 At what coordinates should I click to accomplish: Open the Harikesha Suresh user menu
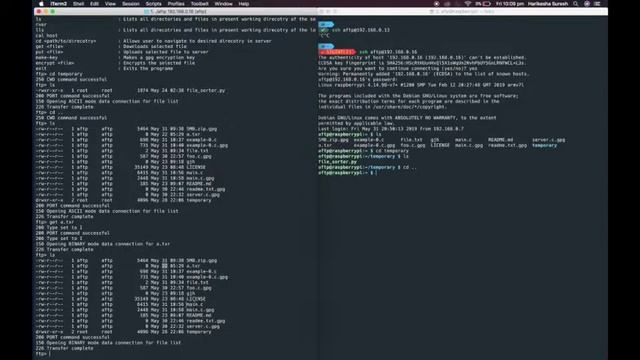(x=548, y=4)
